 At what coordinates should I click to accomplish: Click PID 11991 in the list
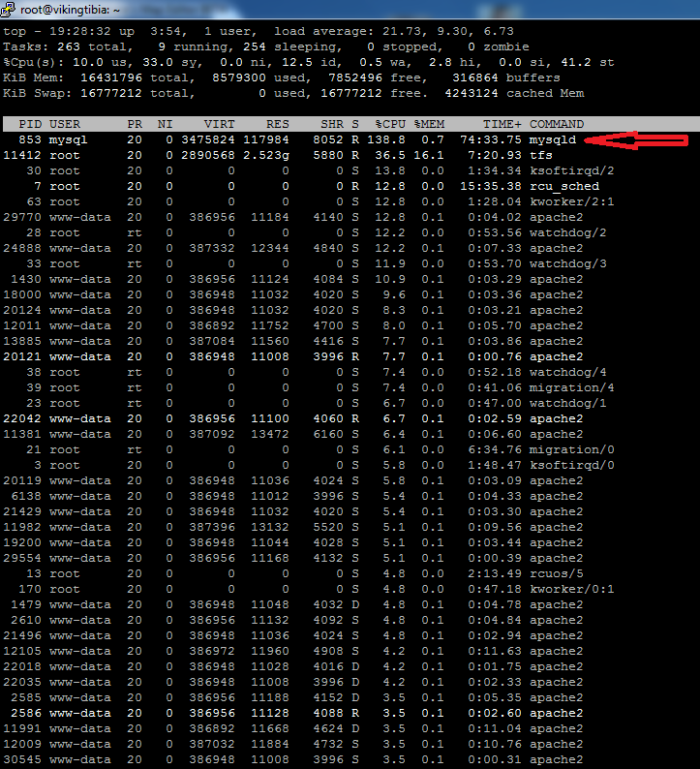click(x=22, y=728)
